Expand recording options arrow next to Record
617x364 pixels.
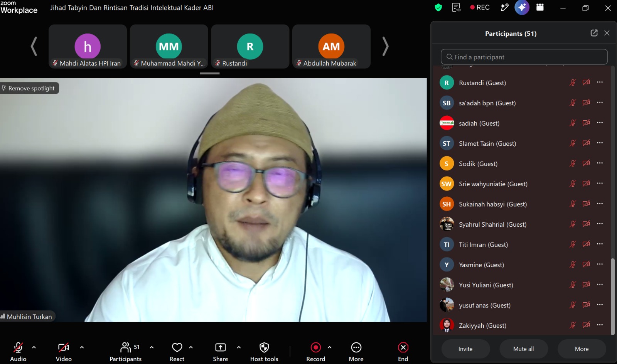(x=329, y=347)
